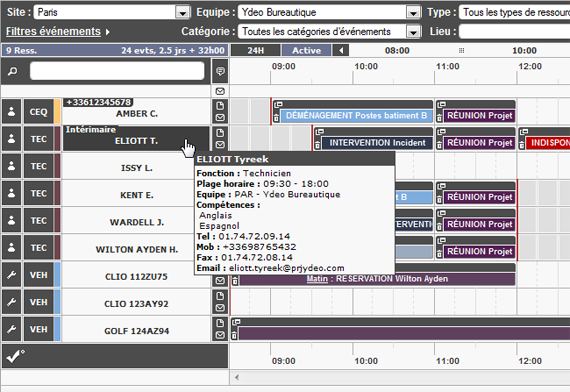Click the arrow beside Filtres événements
The height and width of the screenshot is (392, 570).
click(108, 32)
